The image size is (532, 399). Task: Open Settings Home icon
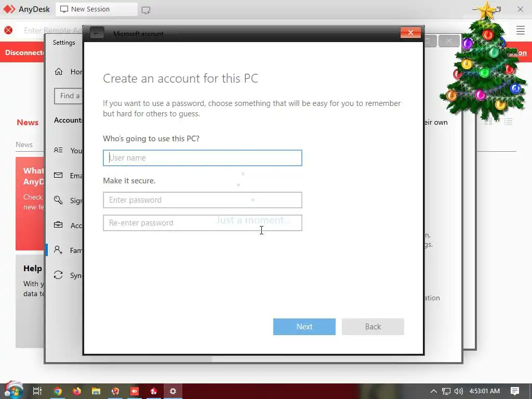pyautogui.click(x=59, y=72)
